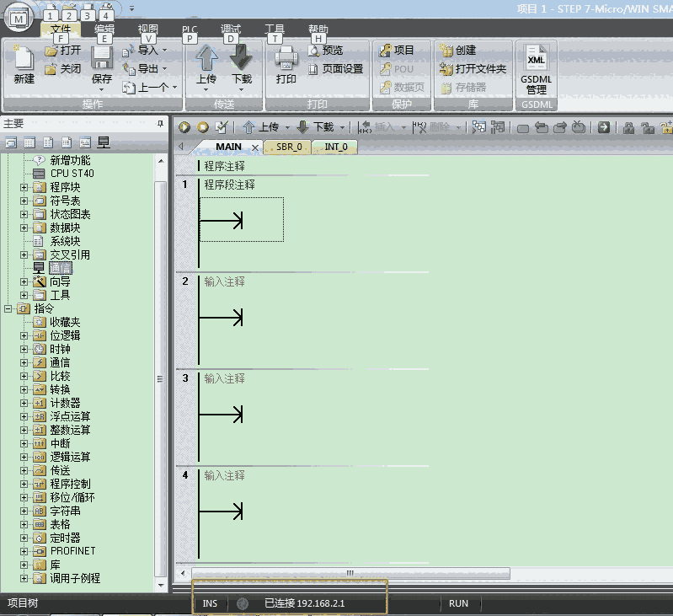Select CPU ST40 in project tree

tap(72, 174)
